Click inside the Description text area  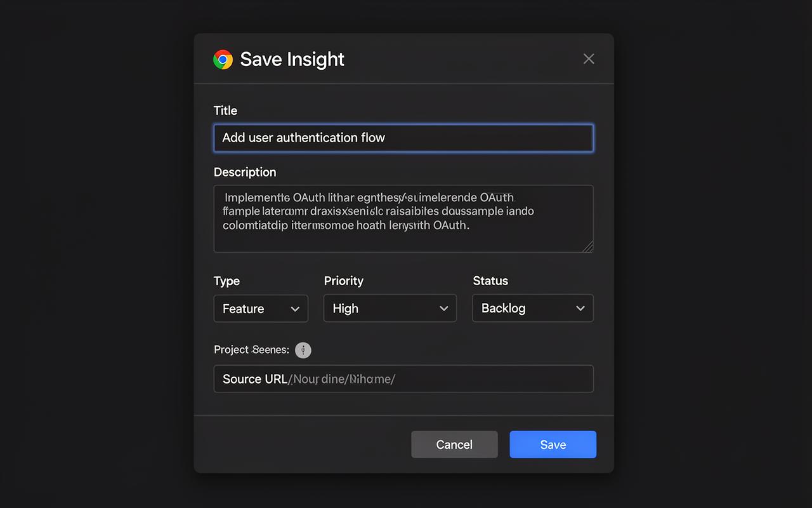click(403, 219)
